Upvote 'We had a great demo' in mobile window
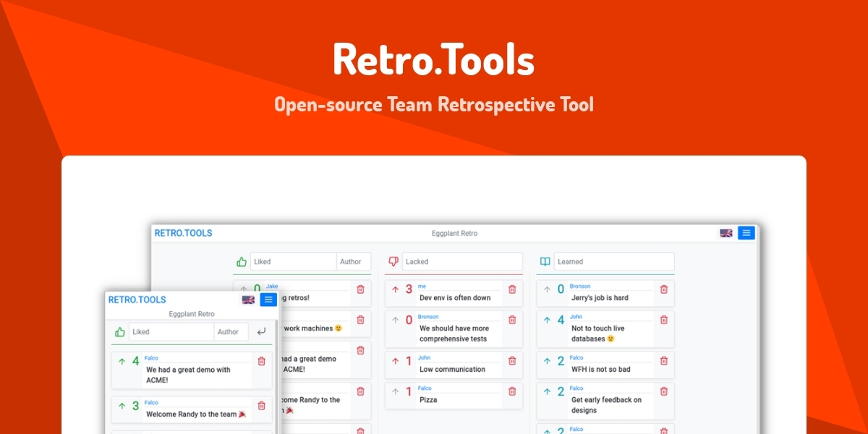 pyautogui.click(x=122, y=361)
